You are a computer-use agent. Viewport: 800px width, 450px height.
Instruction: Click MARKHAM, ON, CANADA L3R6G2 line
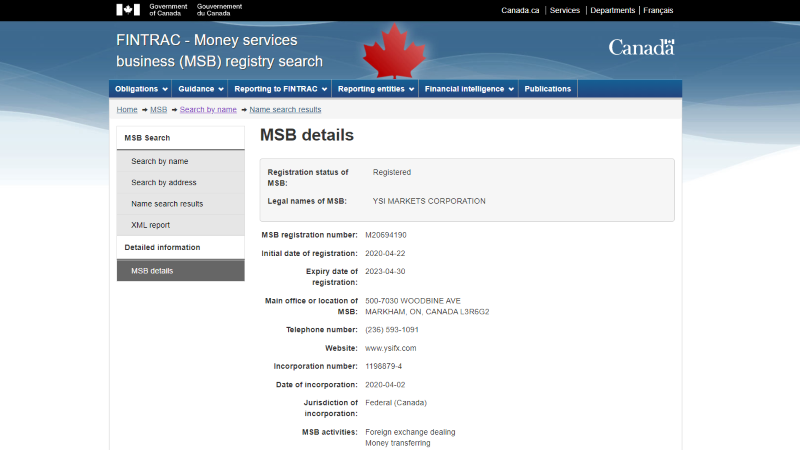[427, 312]
